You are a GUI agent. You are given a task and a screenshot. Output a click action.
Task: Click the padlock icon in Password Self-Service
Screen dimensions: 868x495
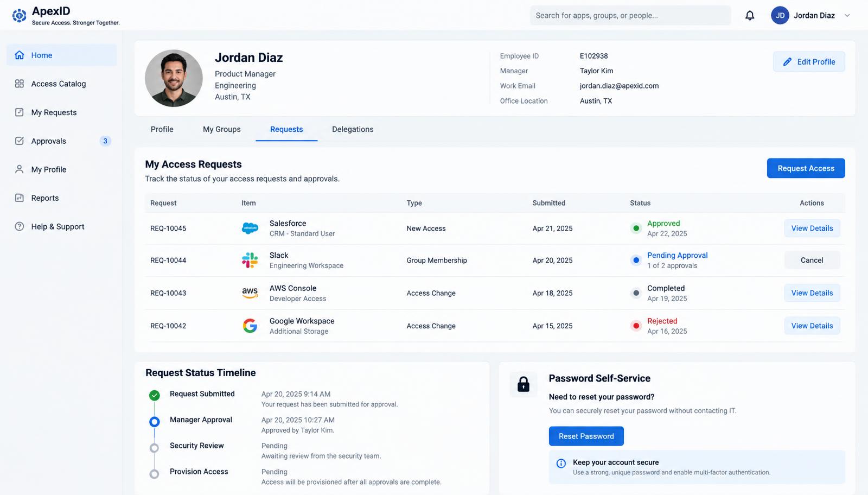click(x=524, y=384)
